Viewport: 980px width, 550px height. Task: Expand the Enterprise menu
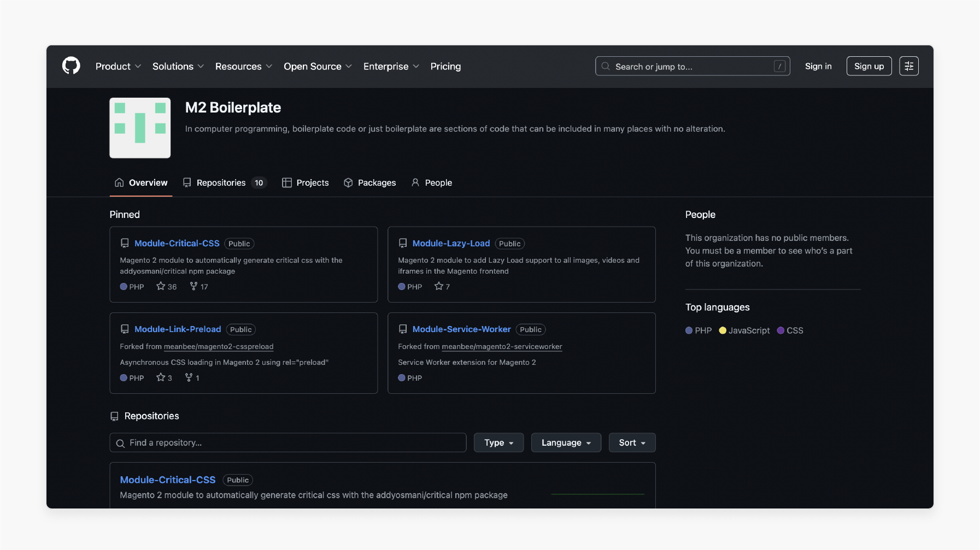tap(391, 66)
